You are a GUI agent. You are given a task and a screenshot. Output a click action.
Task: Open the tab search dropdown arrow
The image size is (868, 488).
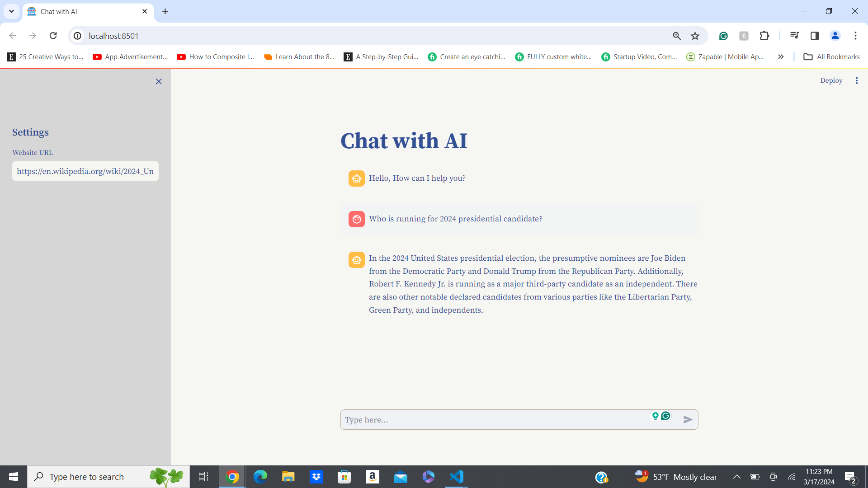point(11,11)
